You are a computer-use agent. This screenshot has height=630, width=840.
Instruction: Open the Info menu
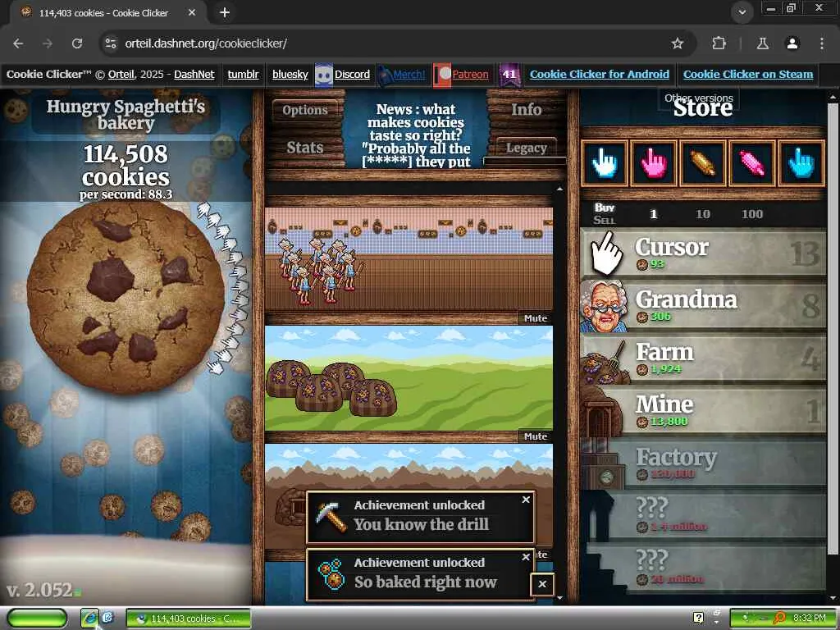tap(526, 110)
